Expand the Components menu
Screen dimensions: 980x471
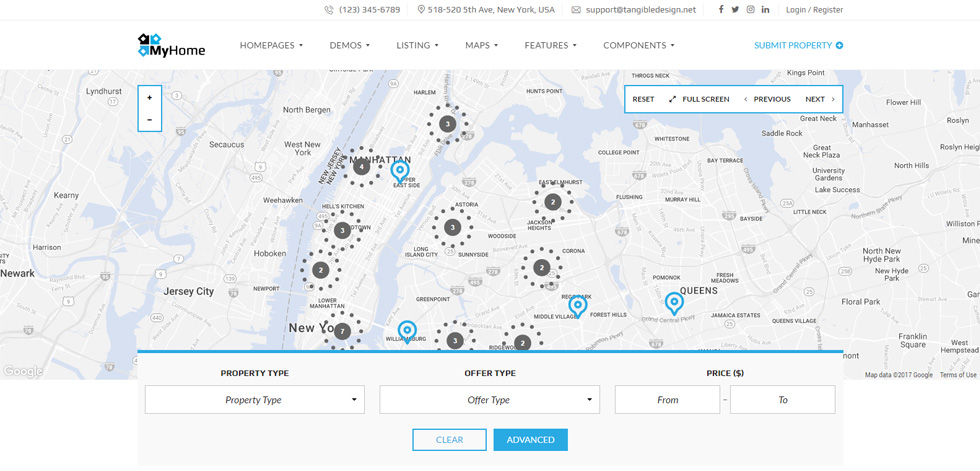coord(639,46)
